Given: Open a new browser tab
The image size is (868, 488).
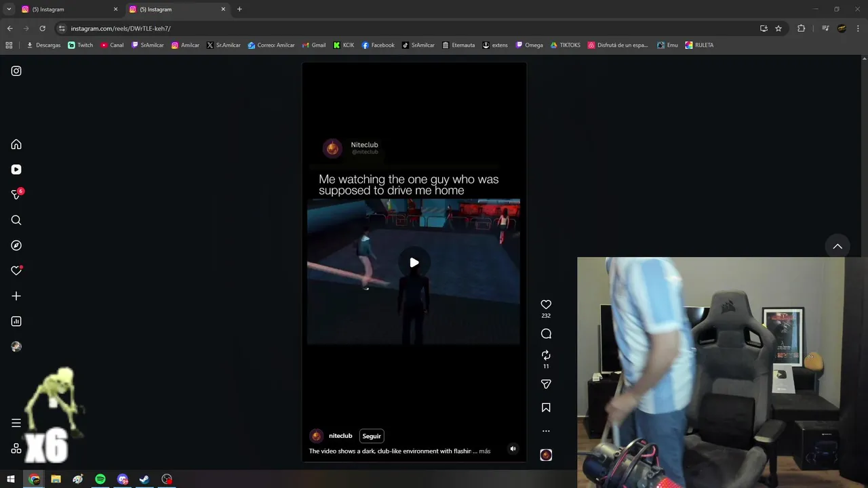Looking at the screenshot, I should click(x=239, y=9).
